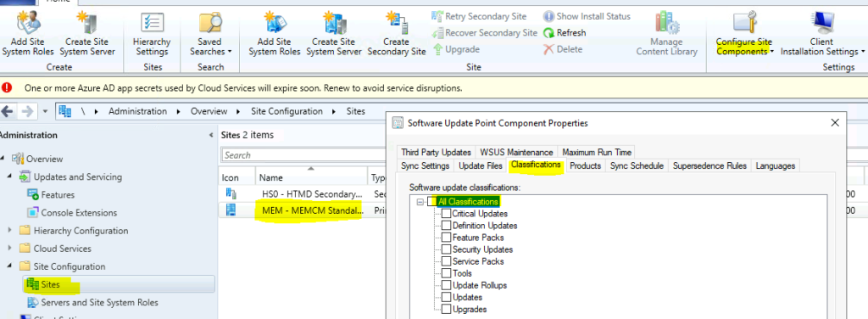Viewport: 868px width, 319px height.
Task: Click the Delete ribbon command
Action: coord(563,49)
